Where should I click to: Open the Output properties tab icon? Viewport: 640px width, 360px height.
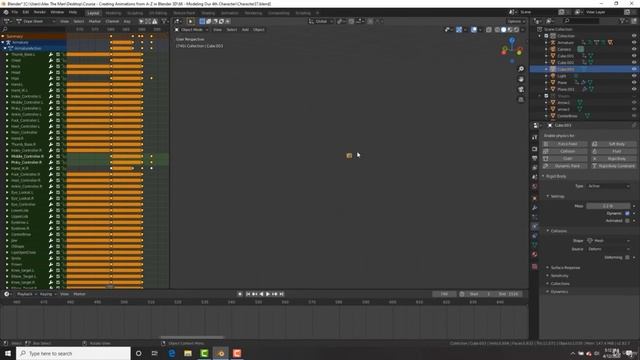(535, 158)
